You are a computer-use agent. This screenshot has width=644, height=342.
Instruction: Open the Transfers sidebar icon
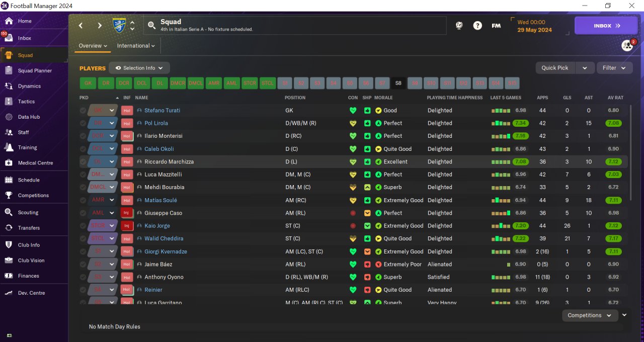click(9, 228)
